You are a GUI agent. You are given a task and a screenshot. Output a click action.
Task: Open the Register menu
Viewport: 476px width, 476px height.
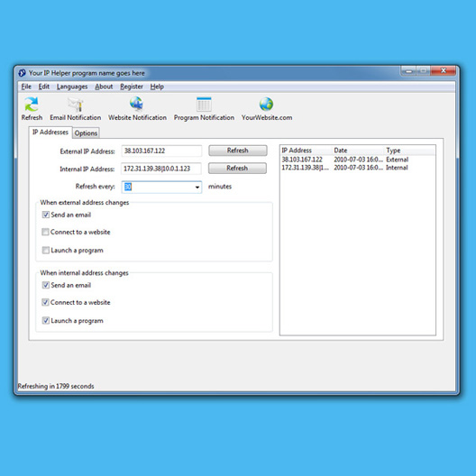(132, 87)
